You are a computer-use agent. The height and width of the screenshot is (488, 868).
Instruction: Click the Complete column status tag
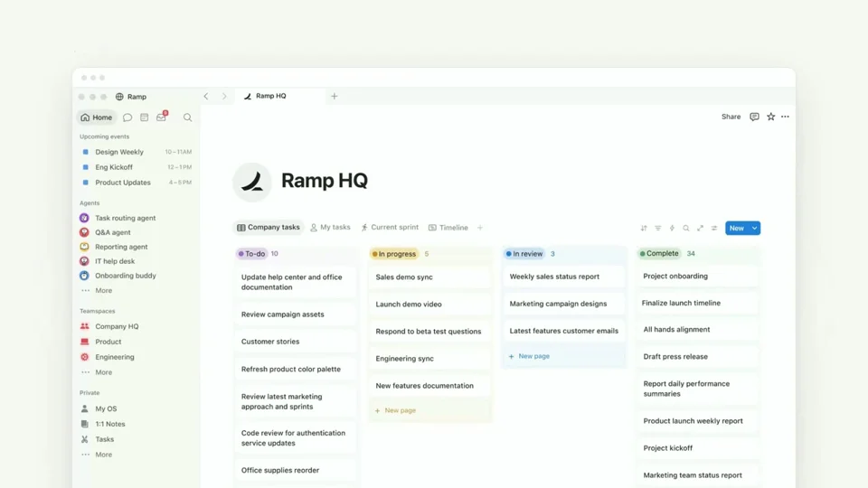coord(659,253)
